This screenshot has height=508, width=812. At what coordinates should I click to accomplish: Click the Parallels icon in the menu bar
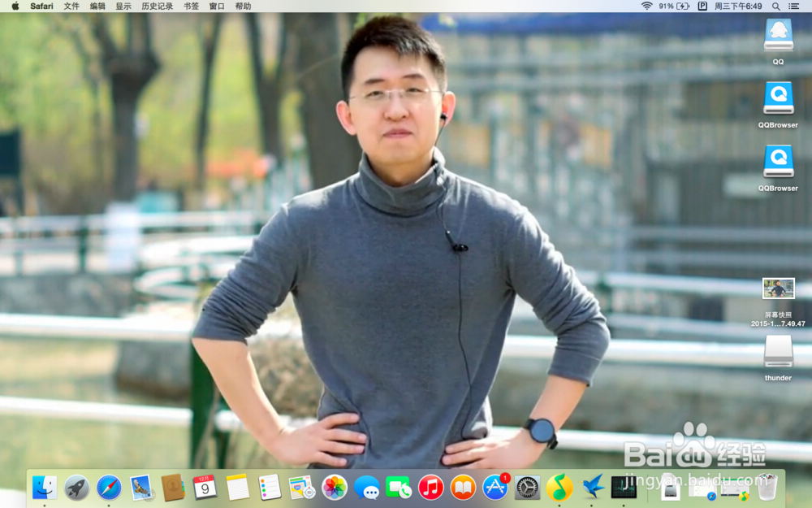pyautogui.click(x=702, y=7)
